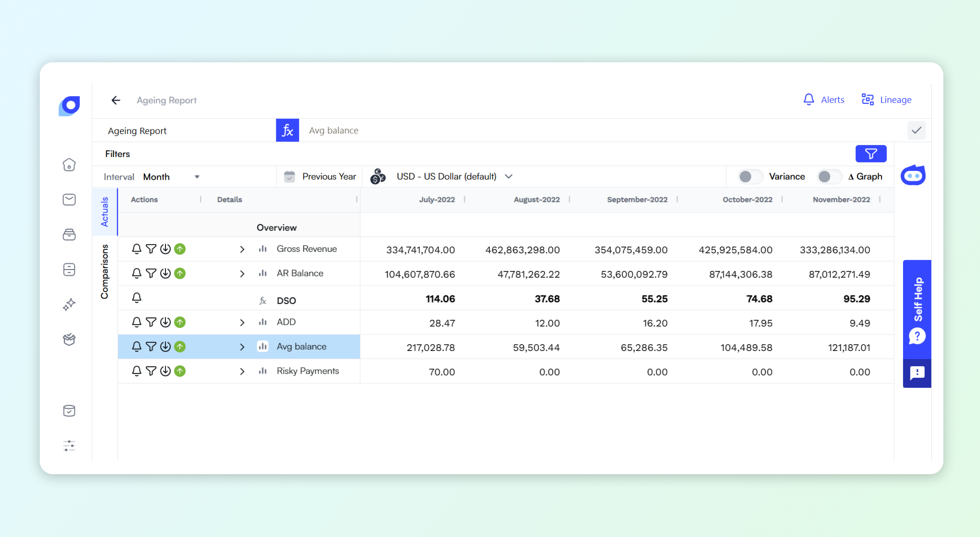
Task: Open the mail inbox sidebar icon
Action: 69,200
